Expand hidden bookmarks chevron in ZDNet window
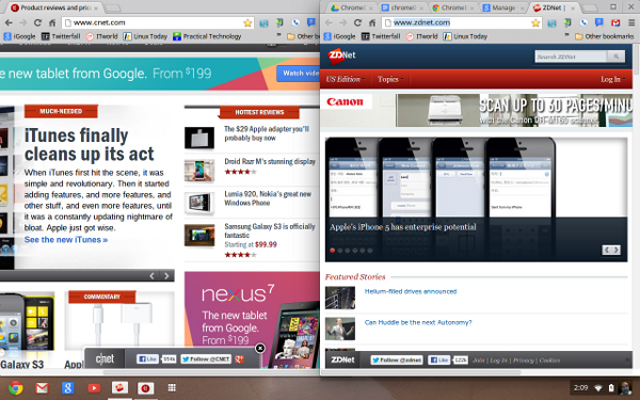This screenshot has width=640, height=400. [567, 35]
